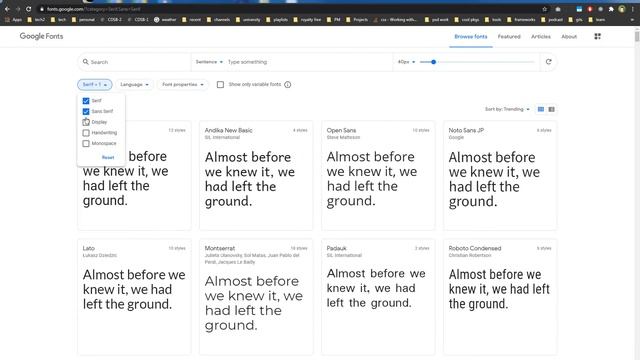The height and width of the screenshot is (360, 640).
Task: Open the Open Sans font card
Action: coord(378,176)
